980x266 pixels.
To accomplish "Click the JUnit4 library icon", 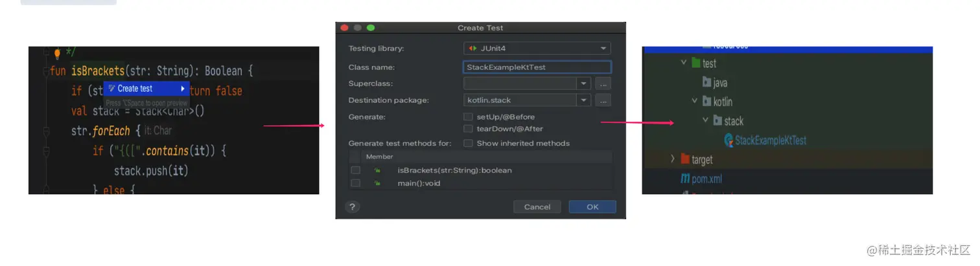I will (x=472, y=49).
